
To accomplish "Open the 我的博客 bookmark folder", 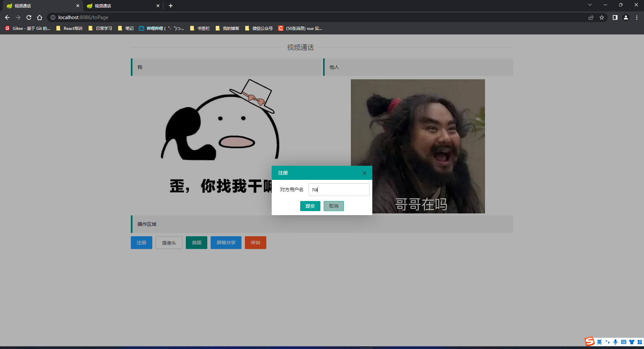I will pos(227,29).
